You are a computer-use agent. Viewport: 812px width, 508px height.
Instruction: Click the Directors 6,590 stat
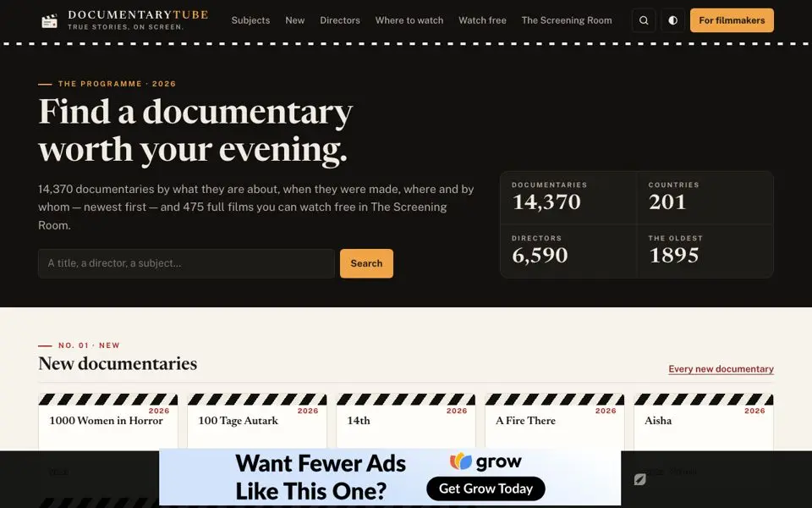coord(568,251)
